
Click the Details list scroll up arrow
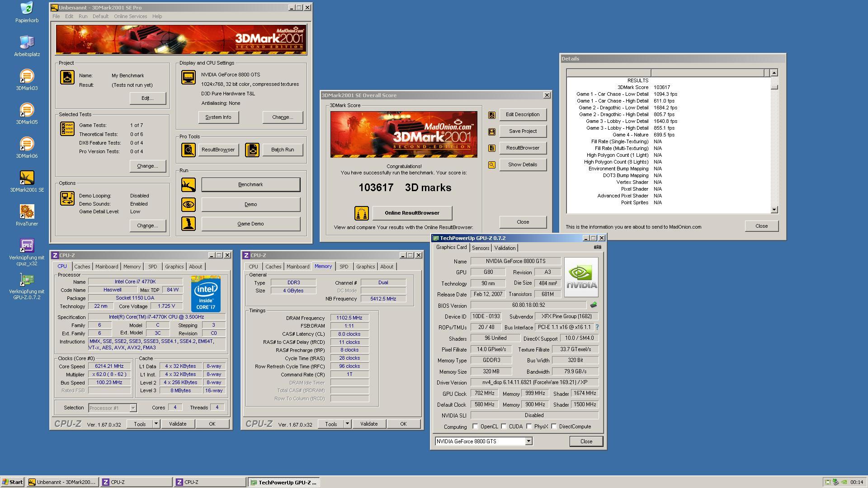(x=774, y=73)
